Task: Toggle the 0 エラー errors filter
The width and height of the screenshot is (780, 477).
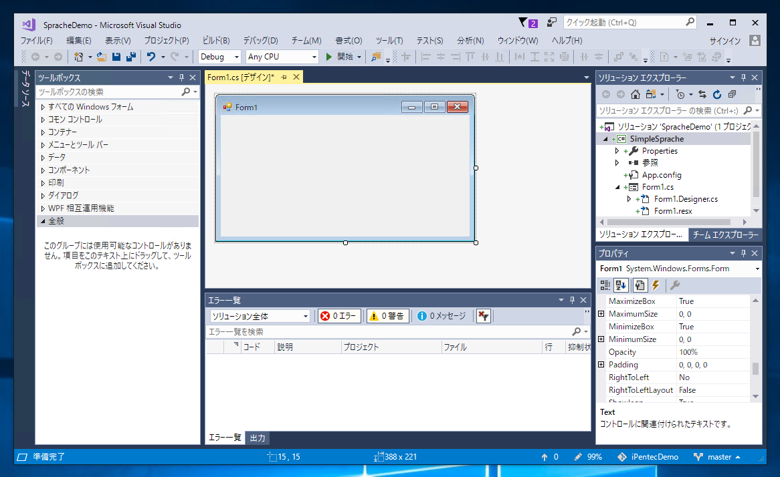Action: point(339,316)
